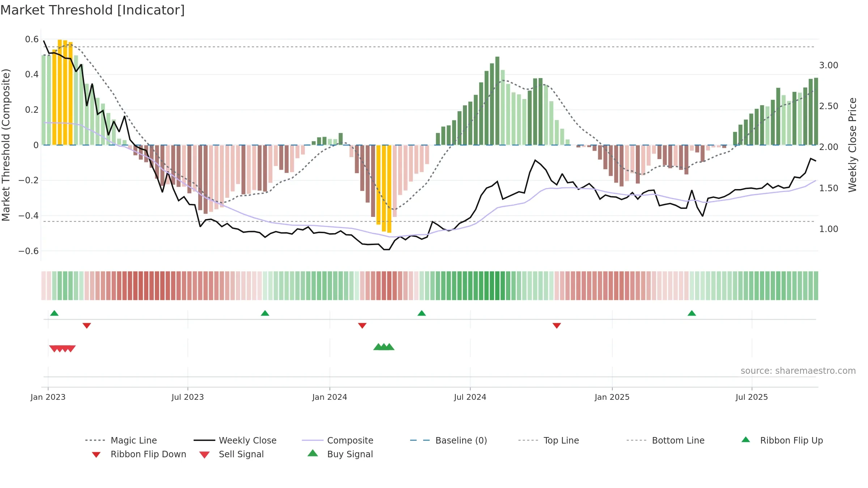Click the Ribbon Flip Down marker after Jan 2023
Screen dimensions: 868x488
tap(87, 326)
